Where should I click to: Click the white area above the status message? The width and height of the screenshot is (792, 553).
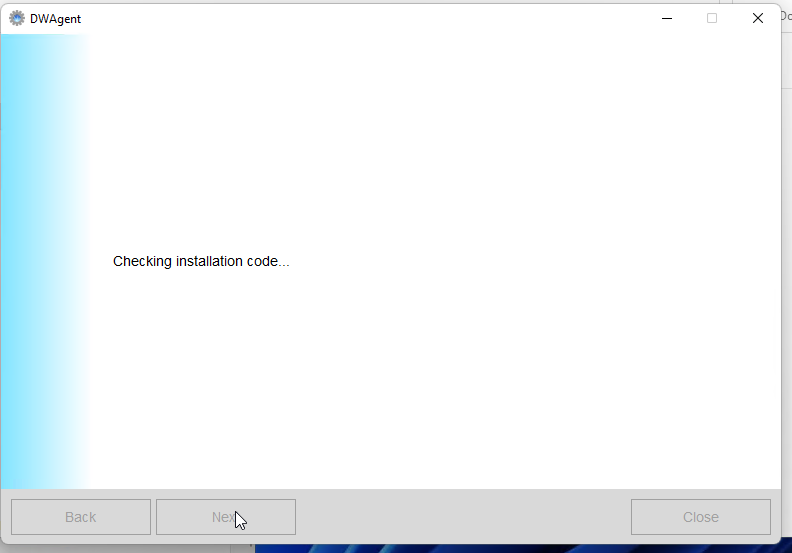click(x=430, y=140)
